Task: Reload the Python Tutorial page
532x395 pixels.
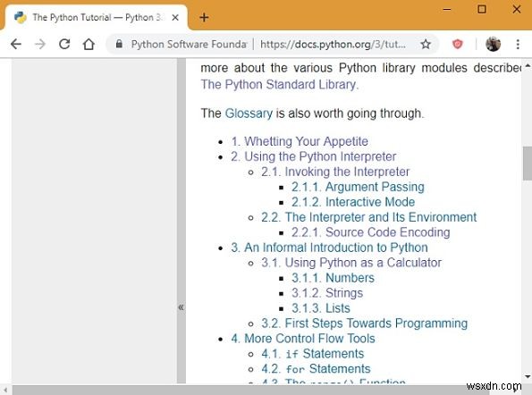Action: [64, 44]
